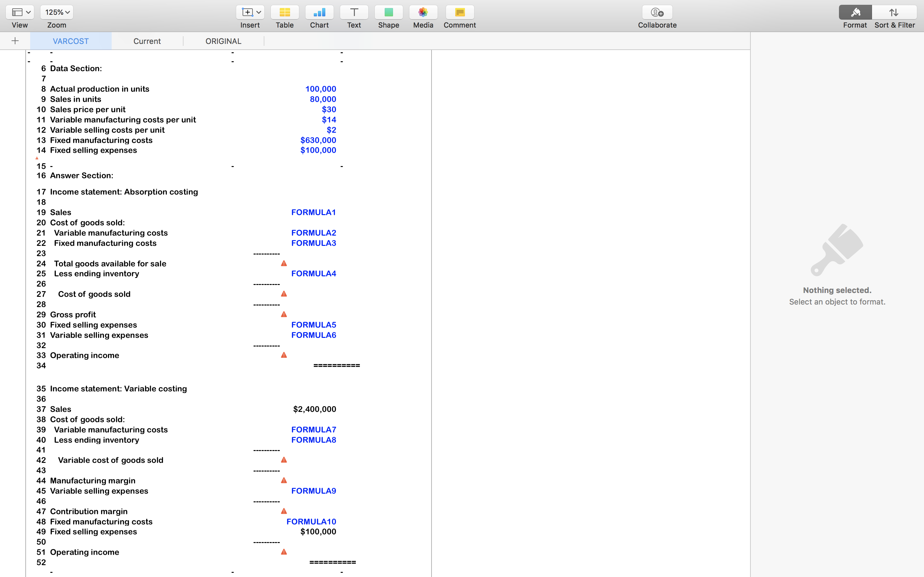Click the 125% zoom level control
Image resolution: width=924 pixels, height=577 pixels.
[56, 12]
